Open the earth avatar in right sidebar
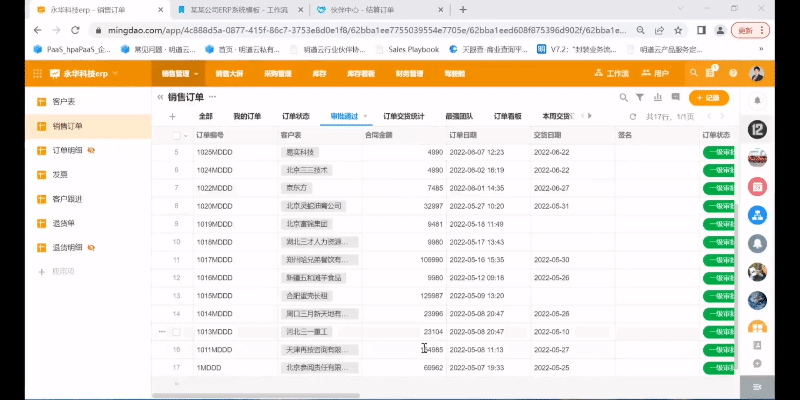Image resolution: width=800 pixels, height=400 pixels. (x=757, y=301)
